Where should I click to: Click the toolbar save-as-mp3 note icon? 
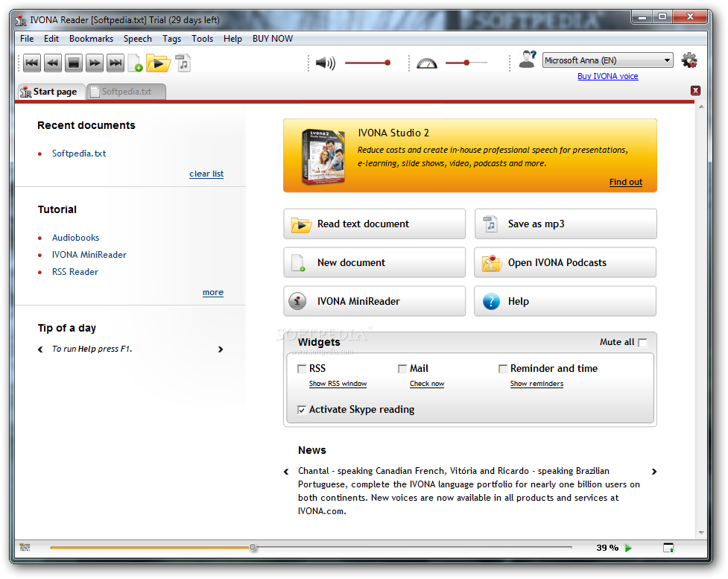[x=183, y=63]
